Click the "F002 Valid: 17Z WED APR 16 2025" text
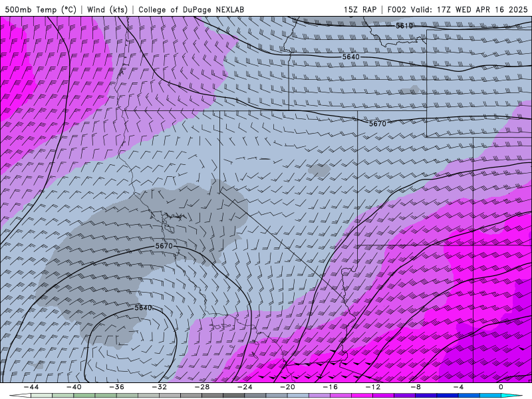 (x=458, y=9)
